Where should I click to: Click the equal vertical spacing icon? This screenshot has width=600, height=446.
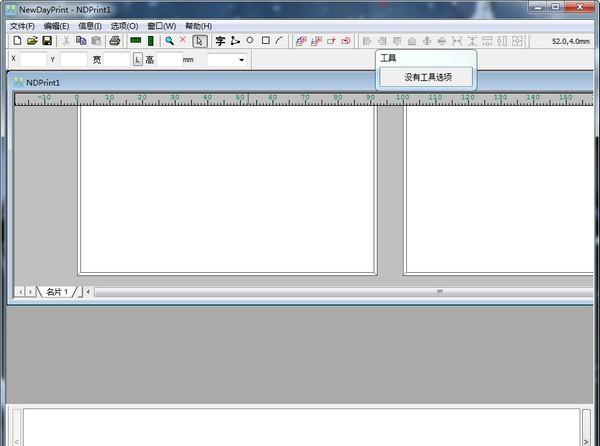point(472,41)
